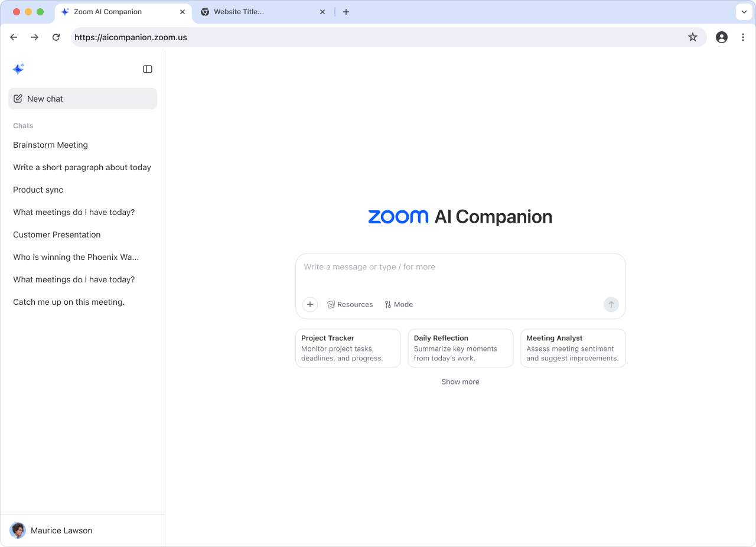Click the browser profile icon
756x547 pixels.
pos(721,37)
